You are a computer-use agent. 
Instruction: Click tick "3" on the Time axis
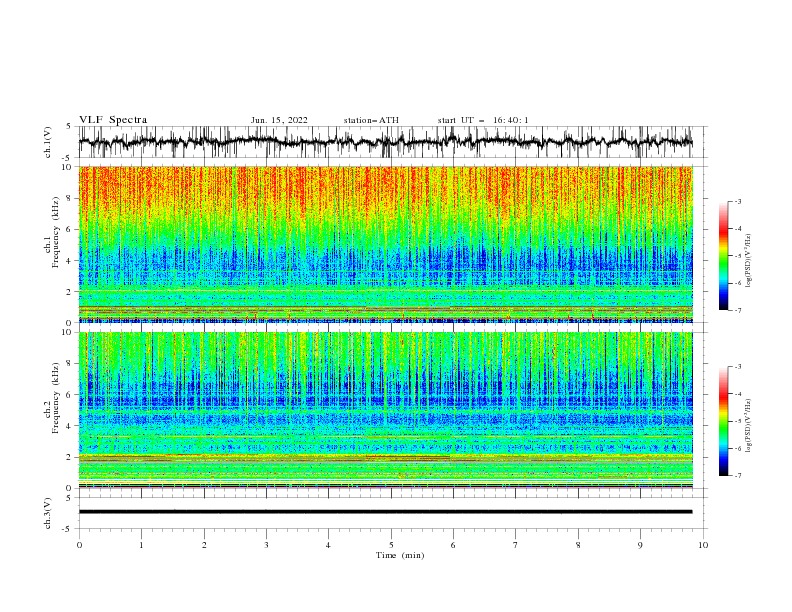[266, 545]
